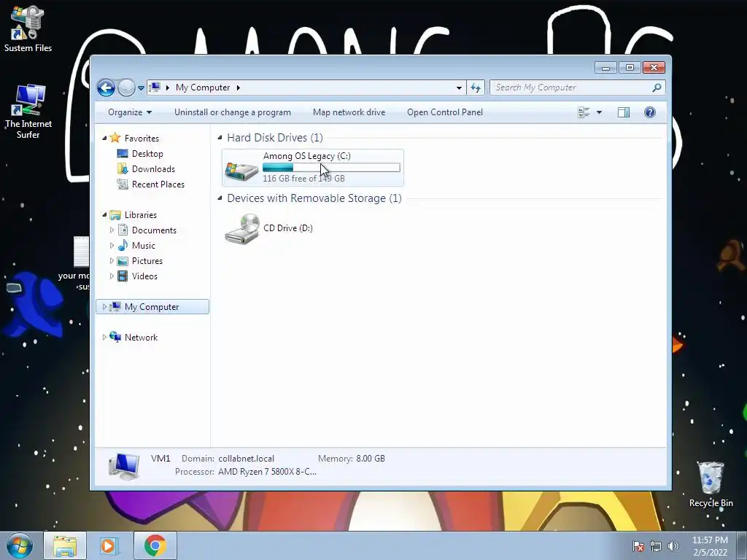This screenshot has width=747, height=560.
Task: Click the network tray icon
Action: (x=656, y=546)
